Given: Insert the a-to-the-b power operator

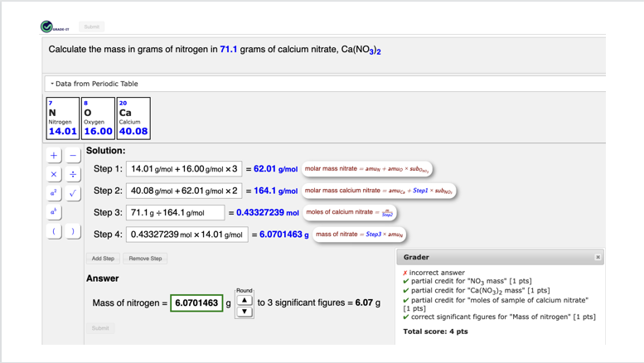Looking at the screenshot, I should click(x=54, y=212).
